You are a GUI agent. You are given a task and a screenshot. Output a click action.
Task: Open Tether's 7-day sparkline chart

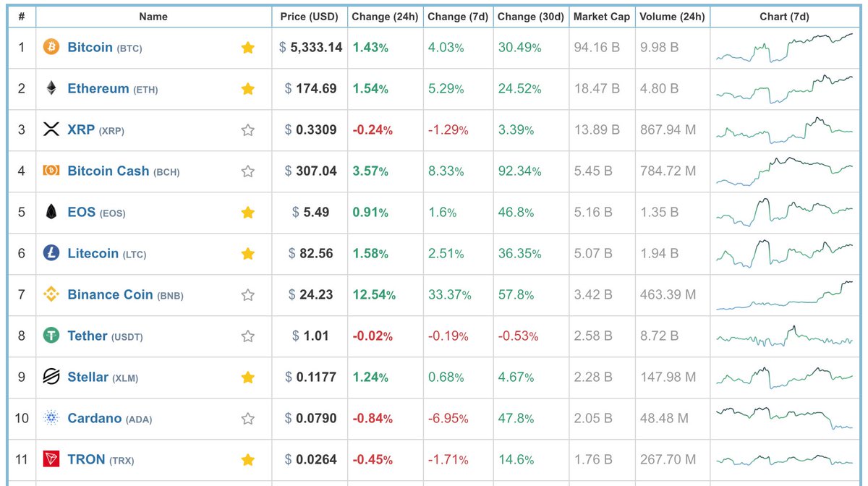coord(785,336)
